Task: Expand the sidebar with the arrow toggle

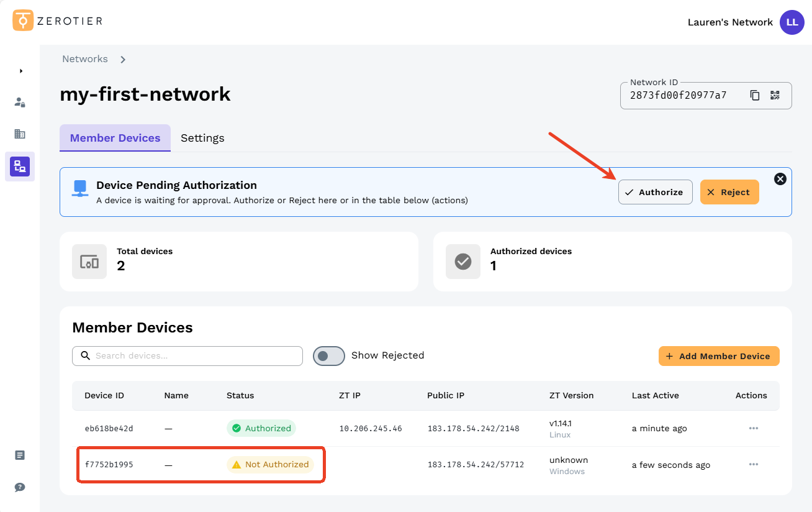Action: pyautogui.click(x=20, y=70)
